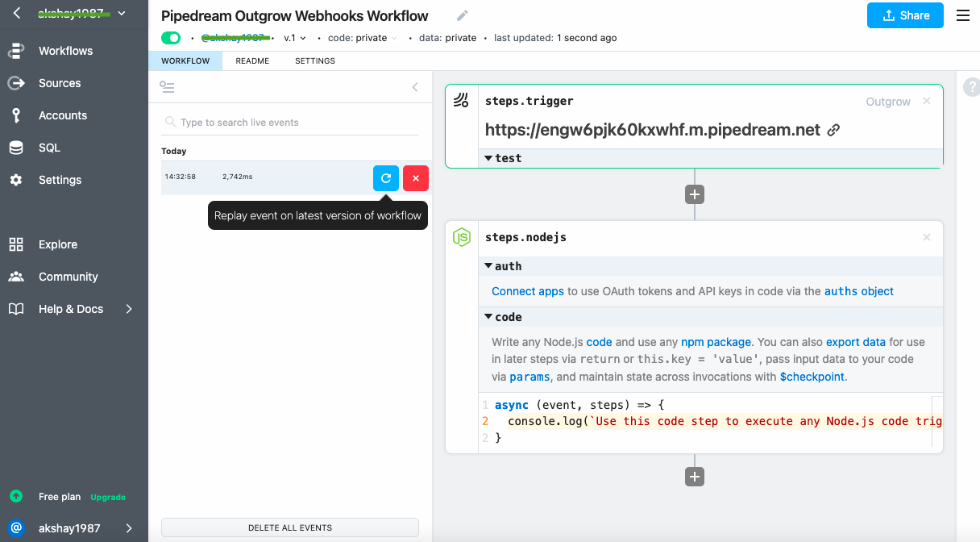Click the Help & Docs book icon
This screenshot has width=980, height=542.
pos(16,309)
